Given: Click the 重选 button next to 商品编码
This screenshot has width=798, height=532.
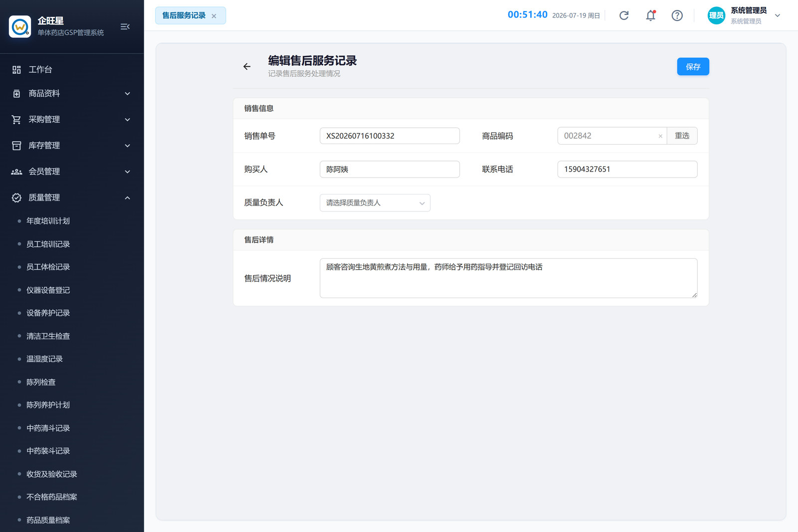Looking at the screenshot, I should click(x=682, y=136).
